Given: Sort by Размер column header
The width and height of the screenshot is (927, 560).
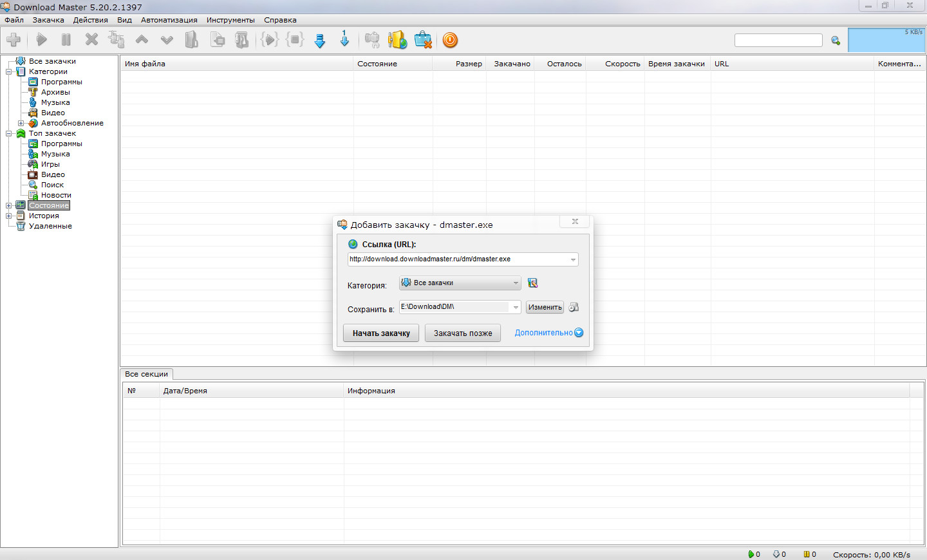Looking at the screenshot, I should tap(460, 64).
